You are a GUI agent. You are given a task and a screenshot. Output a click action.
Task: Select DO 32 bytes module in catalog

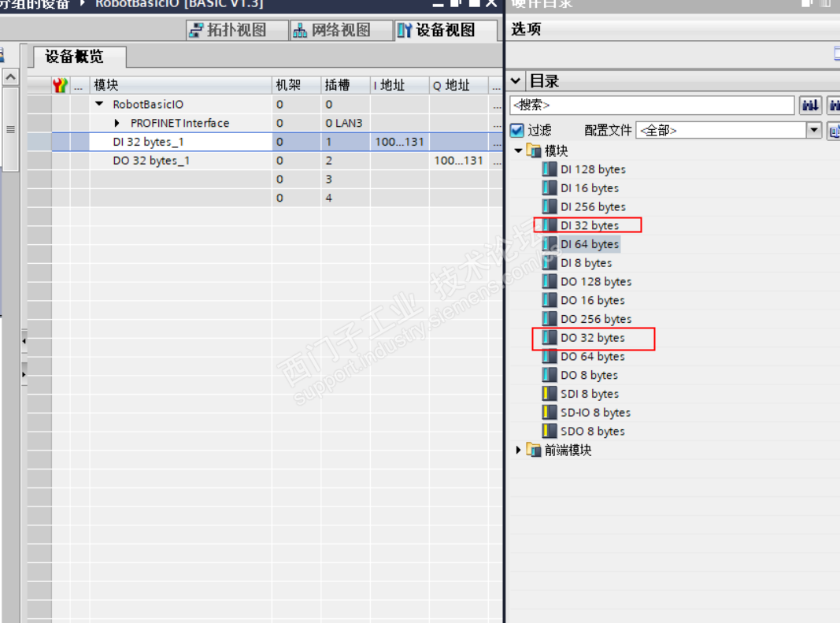click(593, 339)
